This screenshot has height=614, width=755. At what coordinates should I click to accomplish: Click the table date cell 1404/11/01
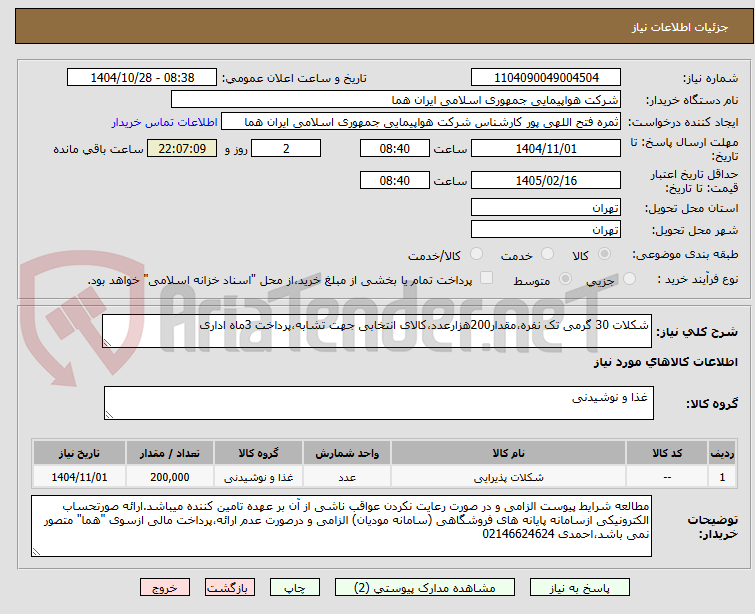click(x=79, y=477)
